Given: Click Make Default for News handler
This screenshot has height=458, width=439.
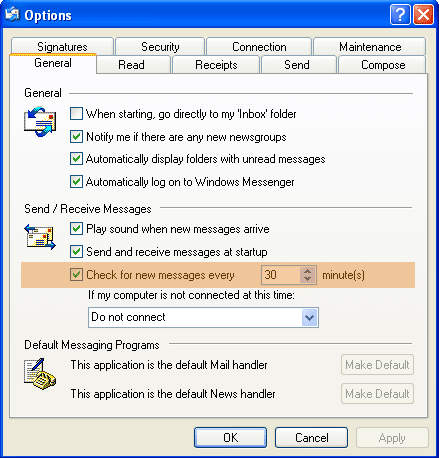Looking at the screenshot, I should click(377, 394).
